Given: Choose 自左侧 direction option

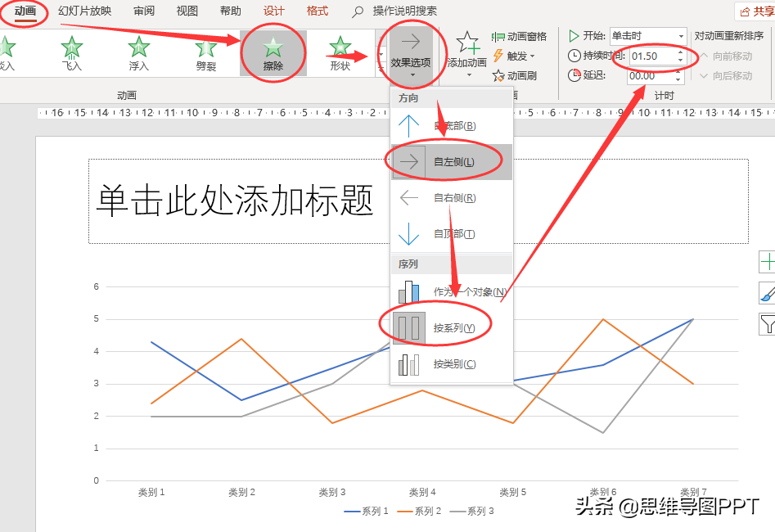Looking at the screenshot, I should pyautogui.click(x=452, y=162).
